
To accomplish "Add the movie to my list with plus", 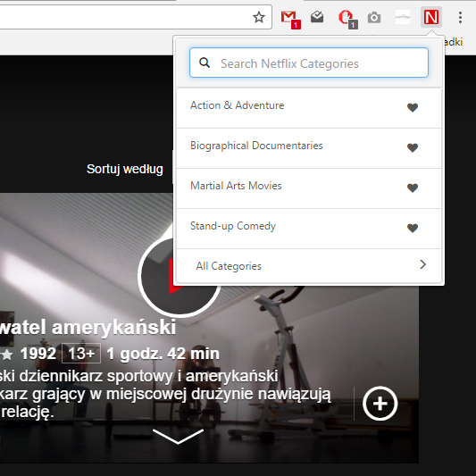I will point(380,404).
